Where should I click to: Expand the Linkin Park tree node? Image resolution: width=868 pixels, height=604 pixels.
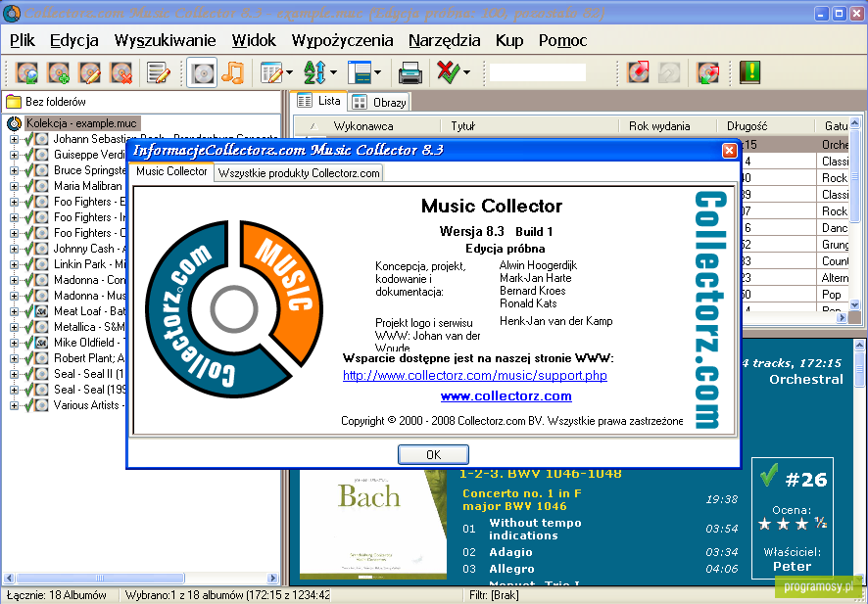tap(14, 264)
